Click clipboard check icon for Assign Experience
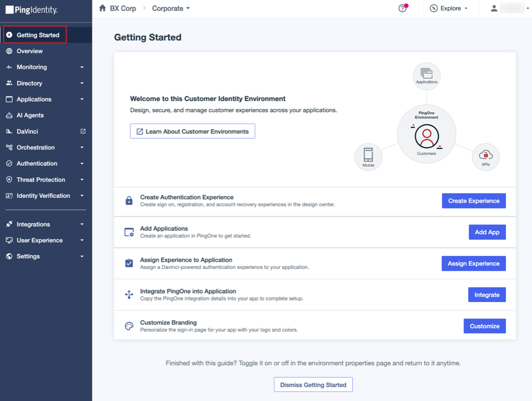The height and width of the screenshot is (401, 532). (129, 263)
